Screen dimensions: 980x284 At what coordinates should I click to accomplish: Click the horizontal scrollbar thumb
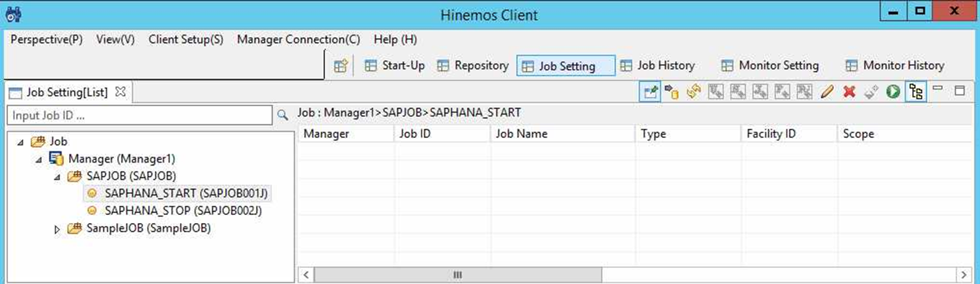click(x=458, y=275)
